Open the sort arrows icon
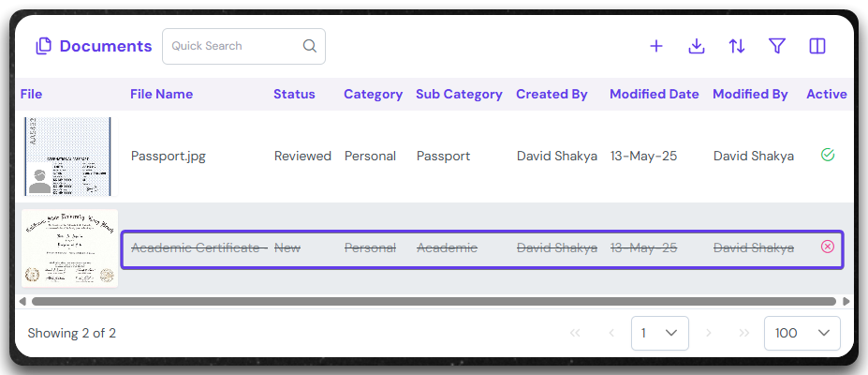Viewport: 868px width, 375px height. click(737, 46)
